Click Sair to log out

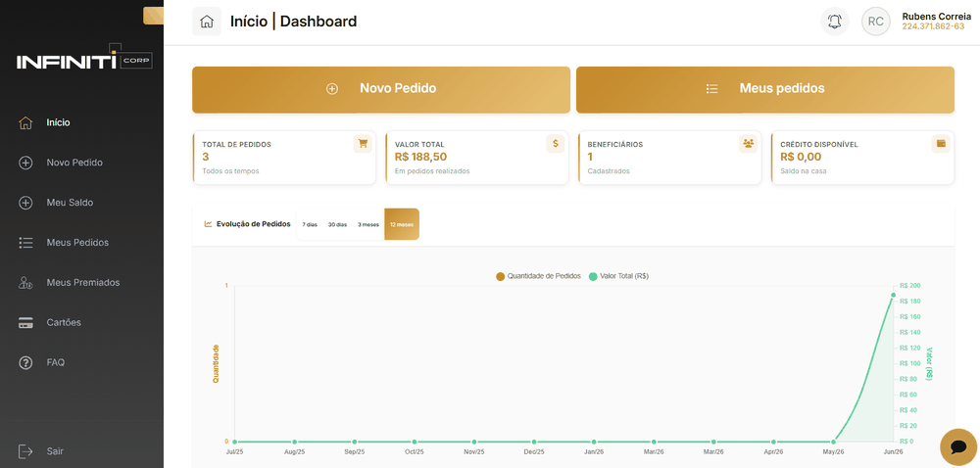pyautogui.click(x=55, y=451)
